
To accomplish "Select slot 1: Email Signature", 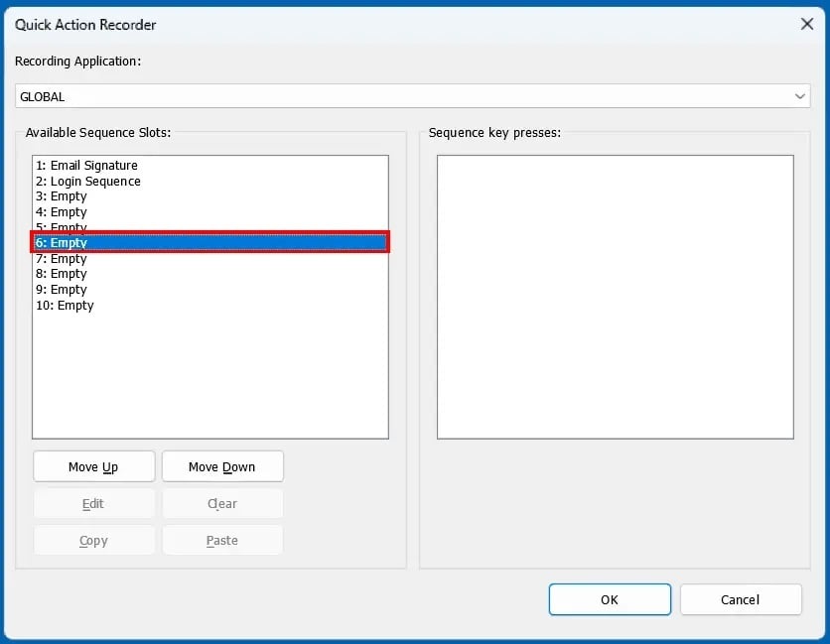I will pos(210,165).
